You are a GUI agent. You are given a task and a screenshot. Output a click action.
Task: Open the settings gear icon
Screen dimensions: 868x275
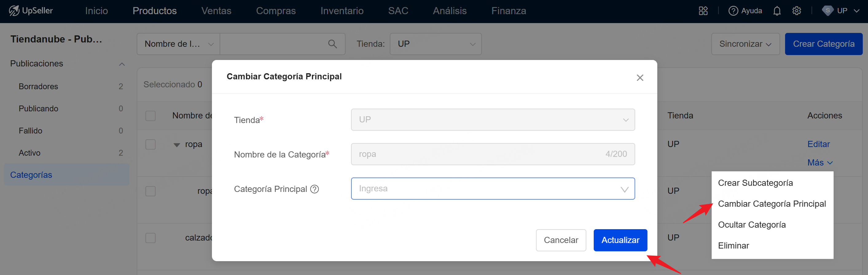(796, 11)
